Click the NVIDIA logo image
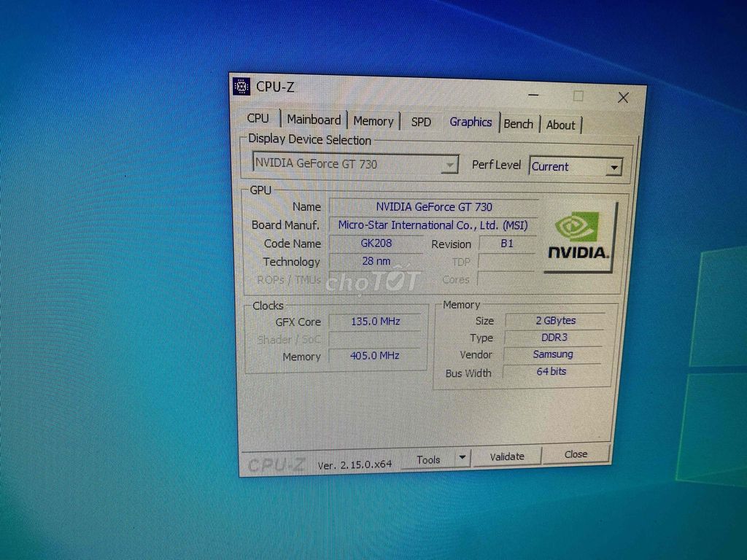The image size is (747, 560). click(x=580, y=238)
